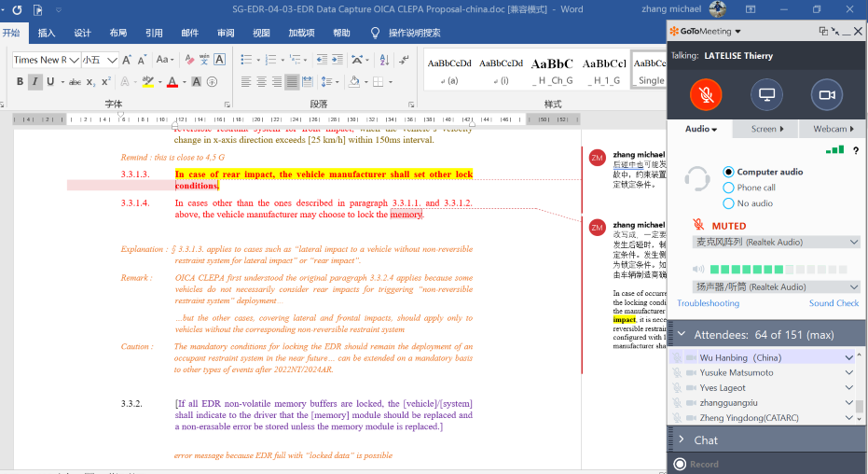The height and width of the screenshot is (474, 868).
Task: Expand the Chat panel
Action: coord(682,439)
